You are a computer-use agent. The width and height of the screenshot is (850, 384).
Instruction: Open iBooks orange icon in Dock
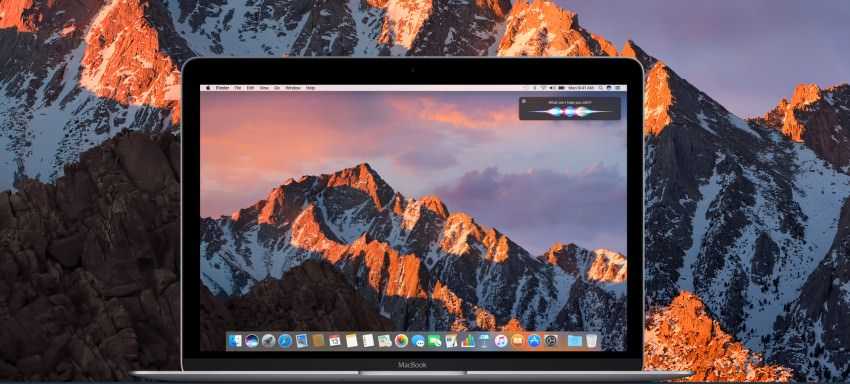pyautogui.click(x=518, y=340)
